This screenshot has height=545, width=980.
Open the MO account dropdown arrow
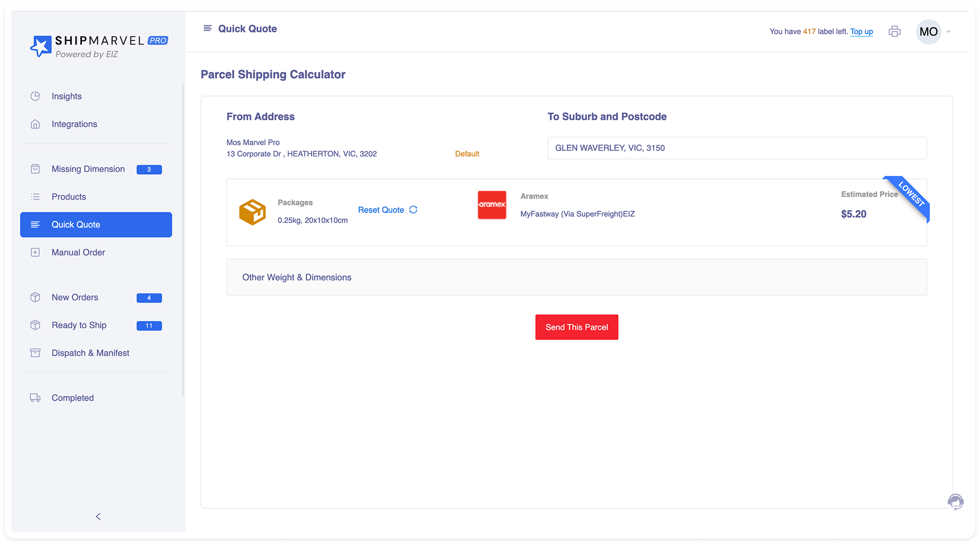(x=948, y=32)
